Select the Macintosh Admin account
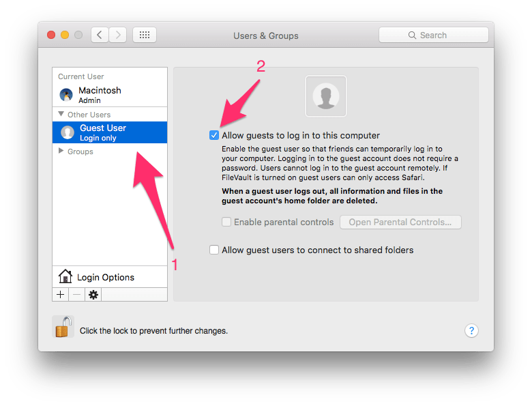532x406 pixels. coord(110,95)
